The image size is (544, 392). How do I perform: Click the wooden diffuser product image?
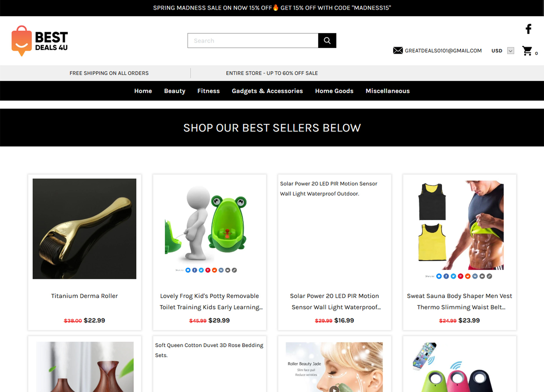(x=85, y=367)
